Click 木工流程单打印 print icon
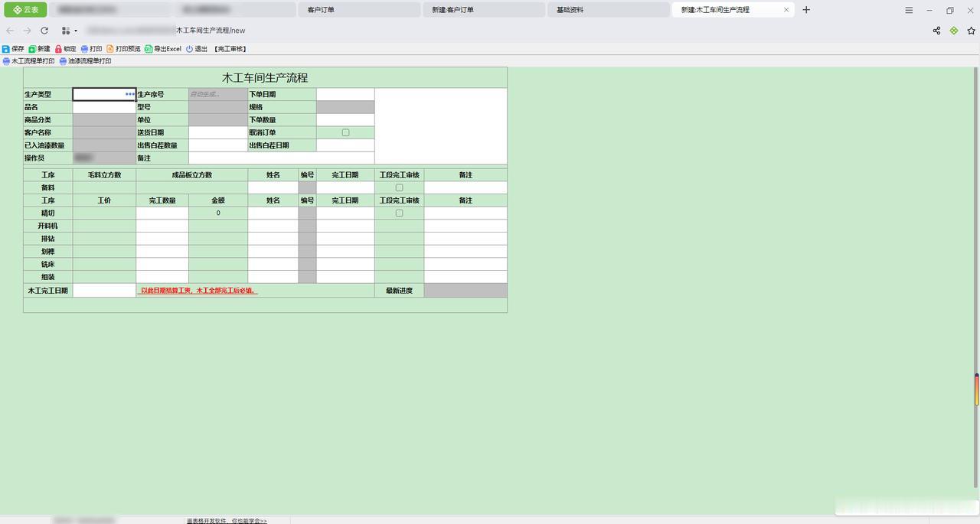This screenshot has width=980, height=524. pyautogui.click(x=6, y=61)
